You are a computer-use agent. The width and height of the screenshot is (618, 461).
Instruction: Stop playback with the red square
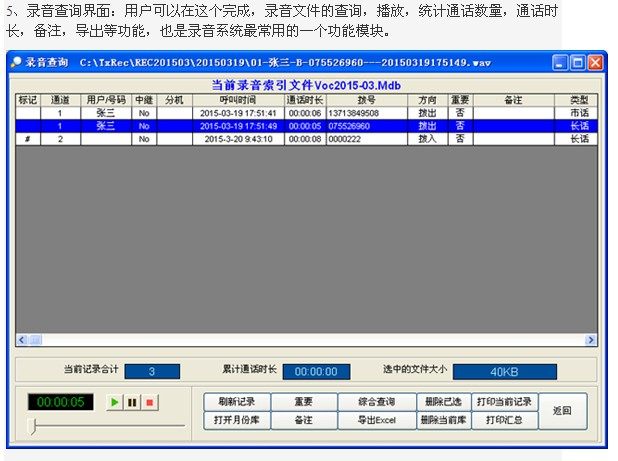point(150,402)
